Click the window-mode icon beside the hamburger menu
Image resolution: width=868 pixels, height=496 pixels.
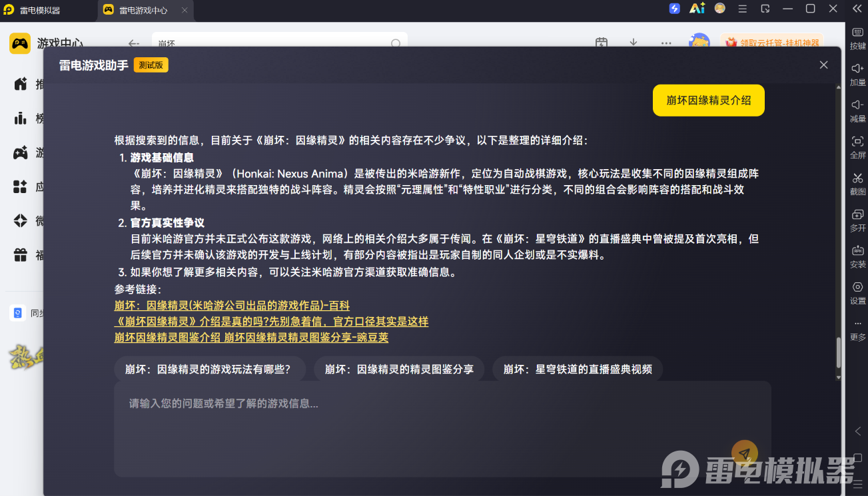[765, 9]
